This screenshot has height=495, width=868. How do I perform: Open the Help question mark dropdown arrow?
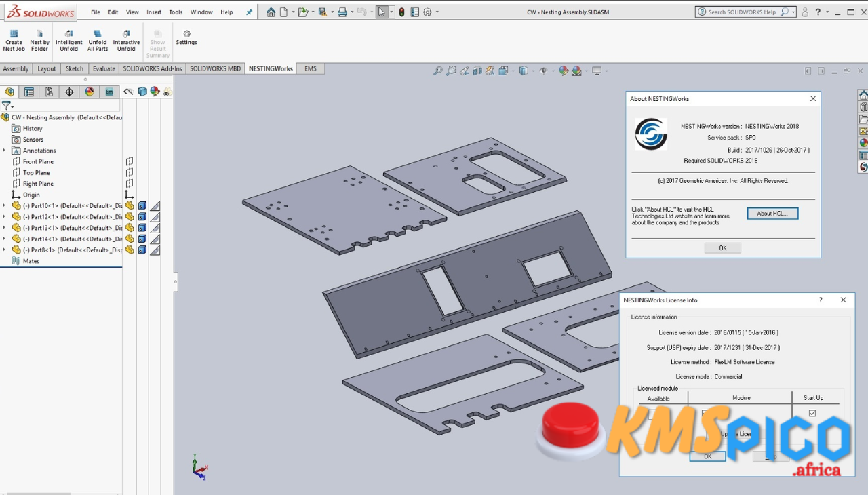coord(828,12)
